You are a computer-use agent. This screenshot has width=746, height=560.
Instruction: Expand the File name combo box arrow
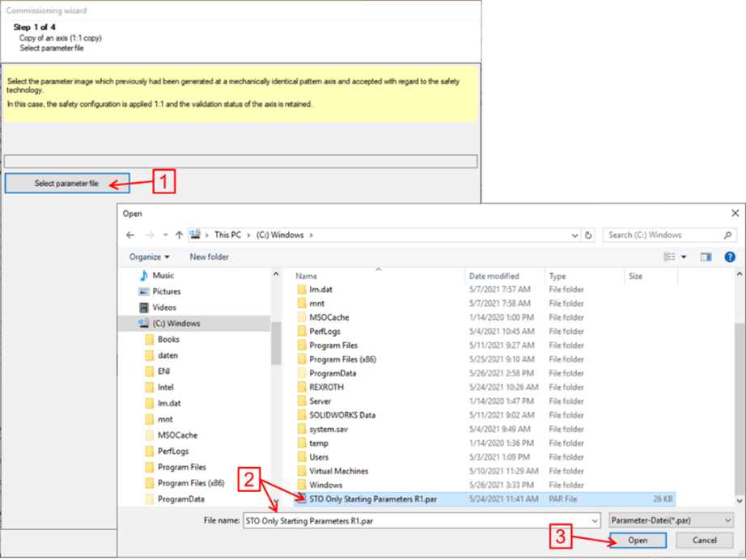point(595,520)
